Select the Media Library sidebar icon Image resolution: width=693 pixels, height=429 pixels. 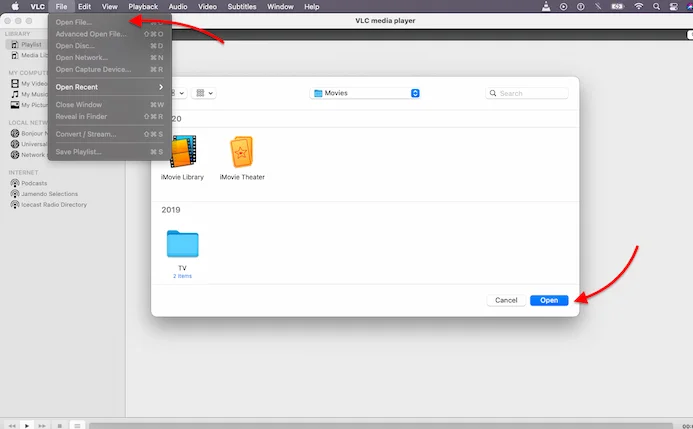click(x=15, y=55)
